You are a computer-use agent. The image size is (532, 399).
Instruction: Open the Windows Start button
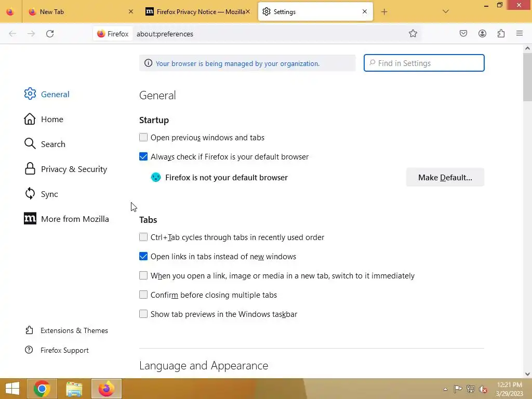click(x=12, y=389)
